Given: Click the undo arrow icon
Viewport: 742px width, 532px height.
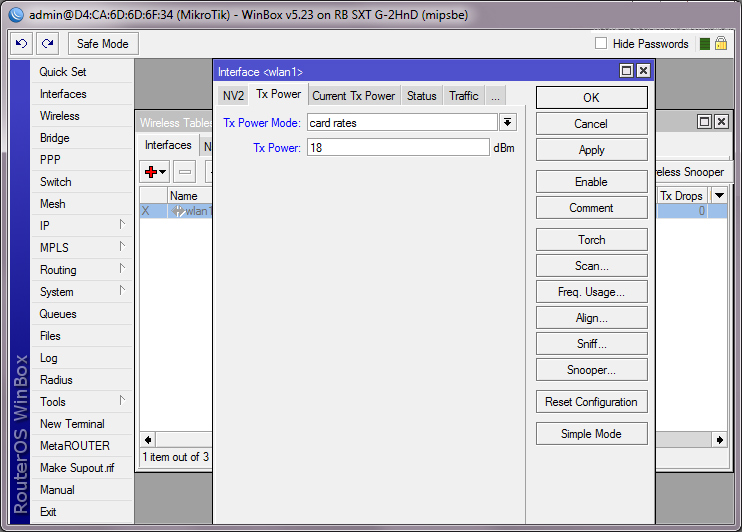Looking at the screenshot, I should [x=21, y=43].
